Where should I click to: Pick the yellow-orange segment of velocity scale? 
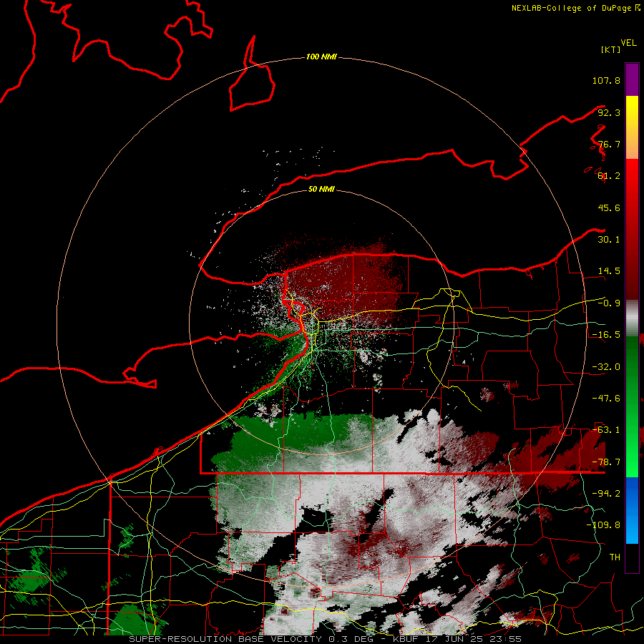(632, 127)
